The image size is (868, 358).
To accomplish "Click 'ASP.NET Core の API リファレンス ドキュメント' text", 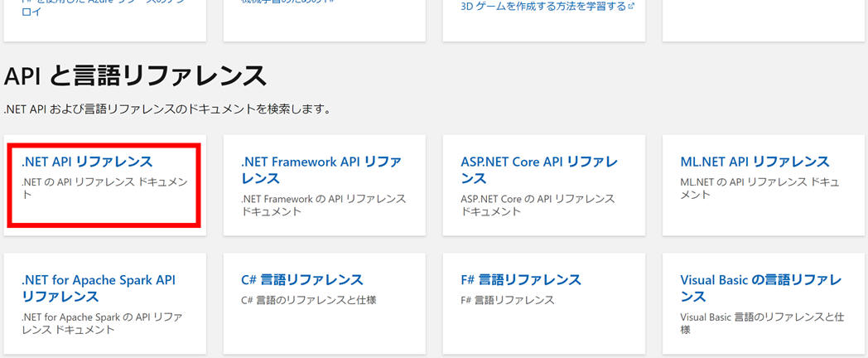I will (x=538, y=205).
